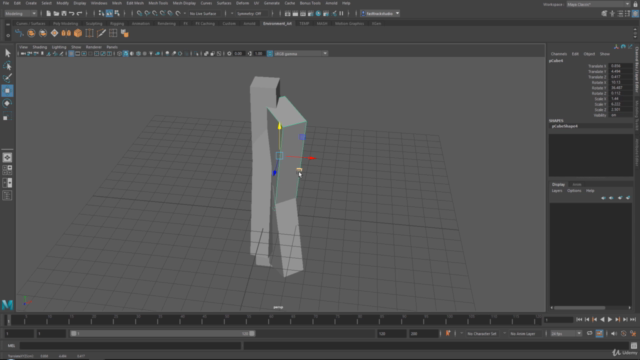This screenshot has width=640, height=360.
Task: Click the orange diamond shelf icon
Action: coord(54,33)
